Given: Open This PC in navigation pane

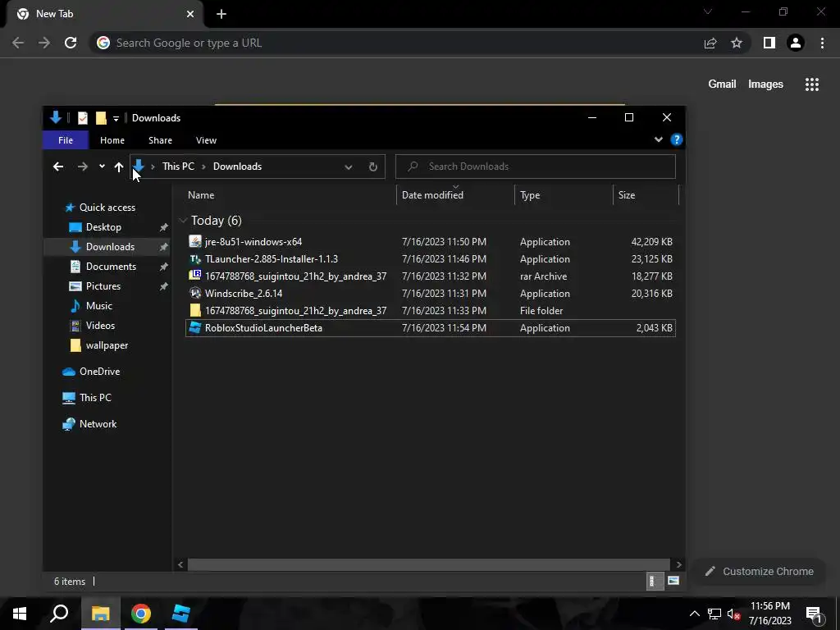Looking at the screenshot, I should click(x=95, y=398).
